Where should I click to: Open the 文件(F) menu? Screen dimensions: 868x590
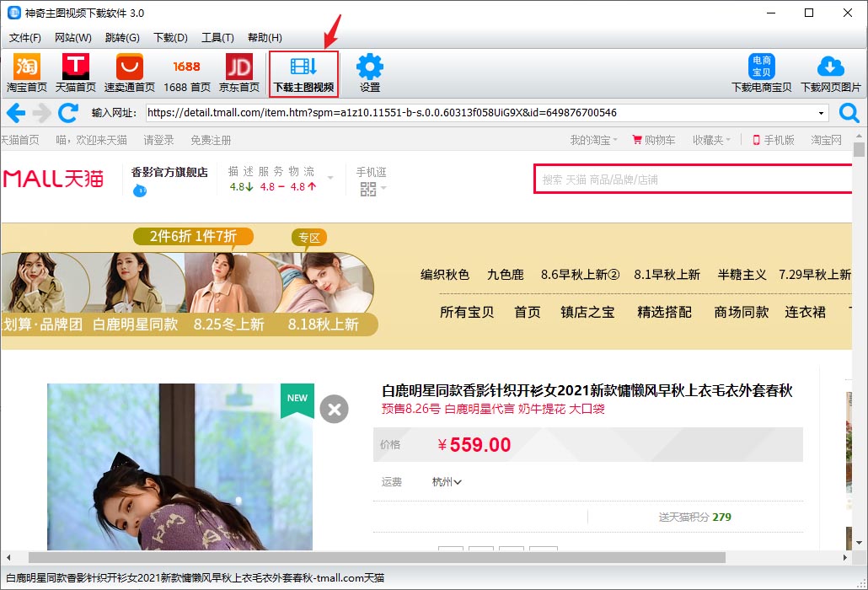tap(25, 38)
